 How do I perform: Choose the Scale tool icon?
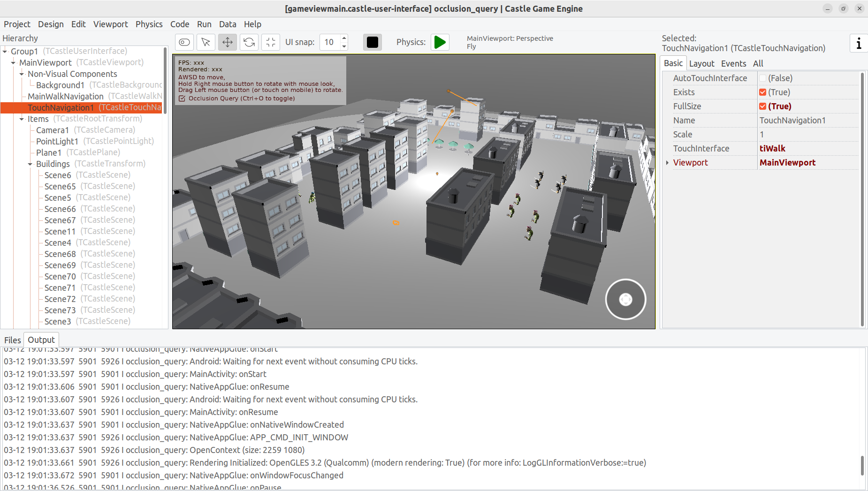coord(271,42)
